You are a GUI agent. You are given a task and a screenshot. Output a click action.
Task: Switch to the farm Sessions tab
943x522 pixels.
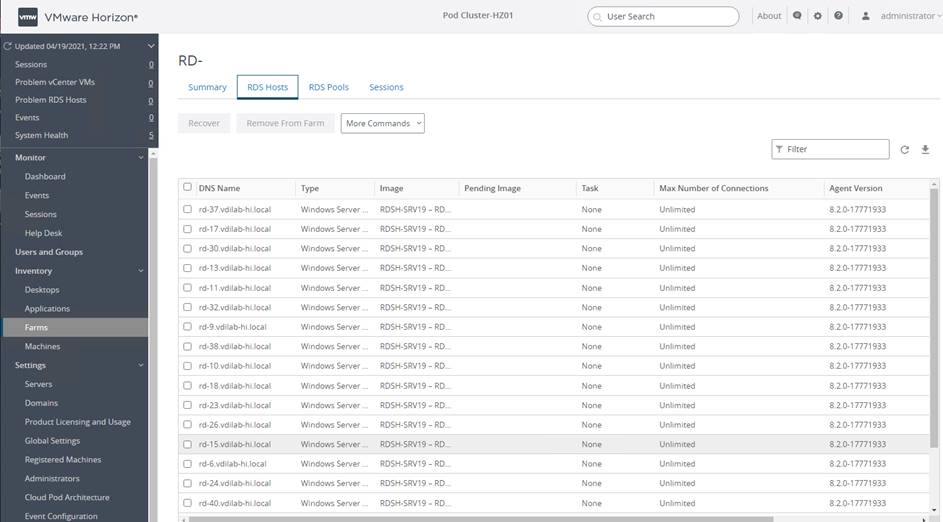386,87
